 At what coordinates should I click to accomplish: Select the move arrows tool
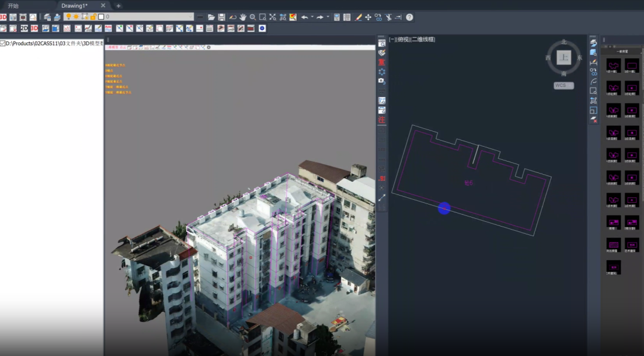[x=368, y=17]
